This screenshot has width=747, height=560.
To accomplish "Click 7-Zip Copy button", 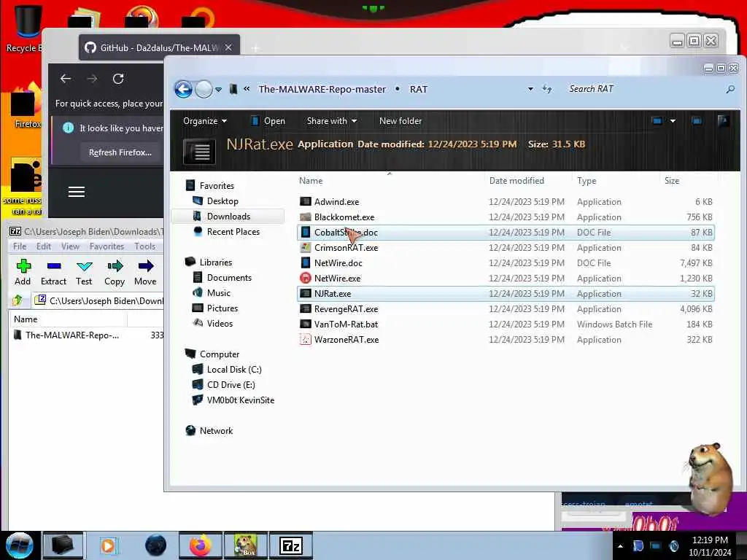I will 115,273.
